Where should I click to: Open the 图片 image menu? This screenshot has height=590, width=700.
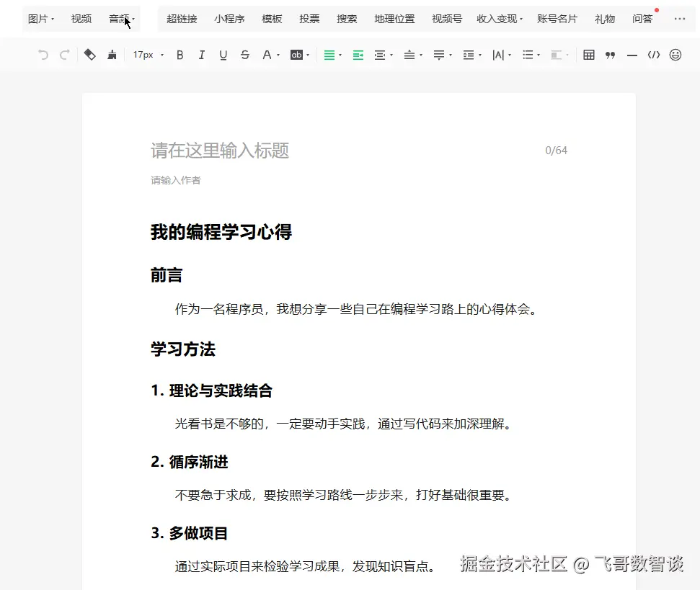click(40, 19)
